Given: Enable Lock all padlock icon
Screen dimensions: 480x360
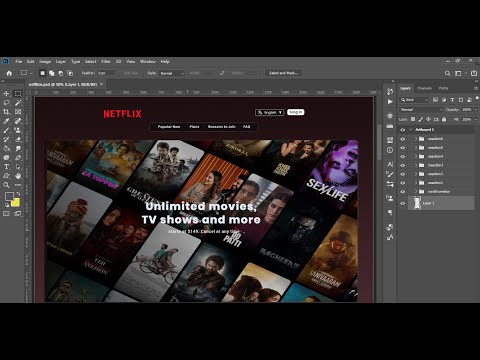Looking at the screenshot, I should pos(444,119).
